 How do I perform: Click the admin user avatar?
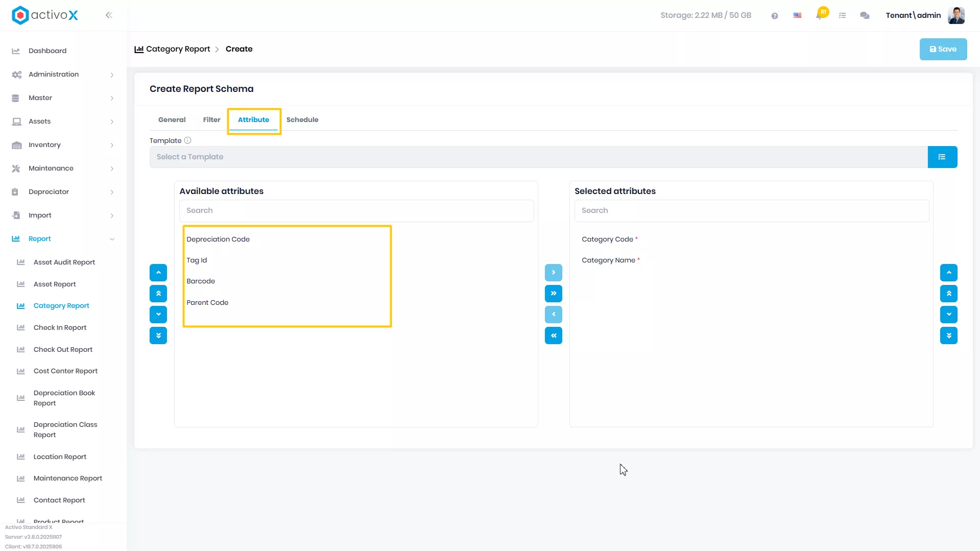[x=956, y=15]
